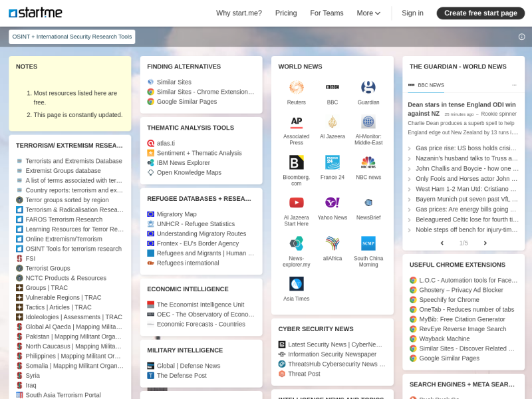Open Terrorists and Extremists Database link
Viewport: 532px width, 399px height.
74,161
